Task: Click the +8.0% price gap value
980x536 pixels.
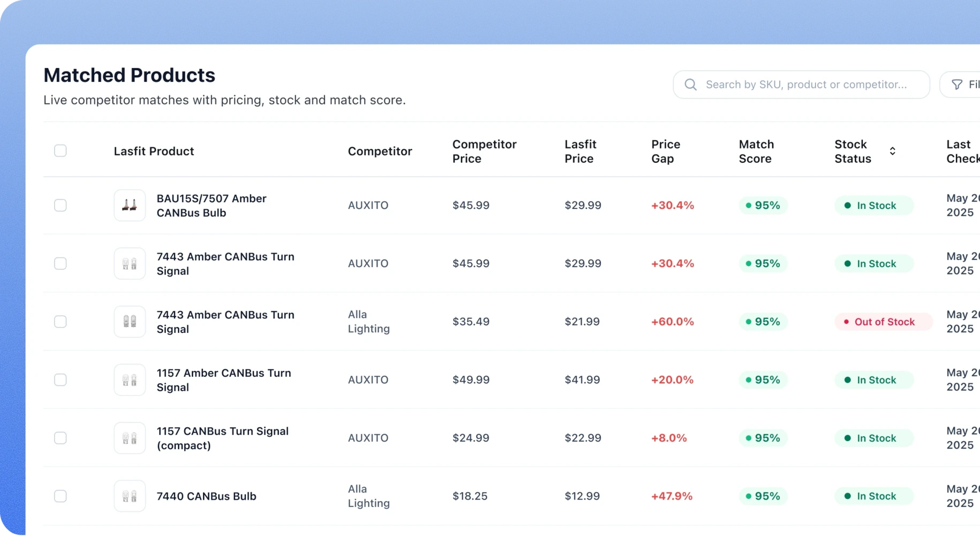Action: tap(668, 438)
